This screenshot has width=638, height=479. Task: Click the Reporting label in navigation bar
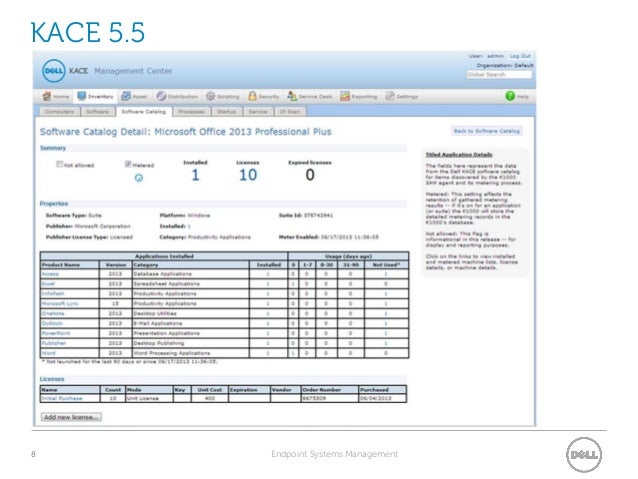coord(364,97)
